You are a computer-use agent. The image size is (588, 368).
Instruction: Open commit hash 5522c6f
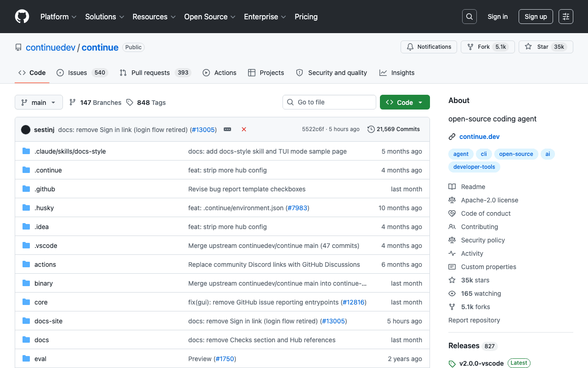tap(313, 129)
